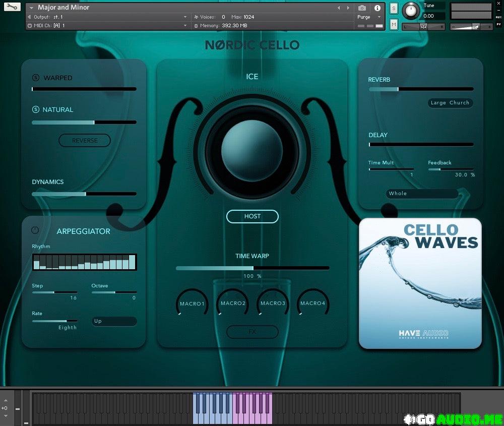504x426 pixels.
Task: Click the MACRO4 knob
Action: tap(313, 303)
